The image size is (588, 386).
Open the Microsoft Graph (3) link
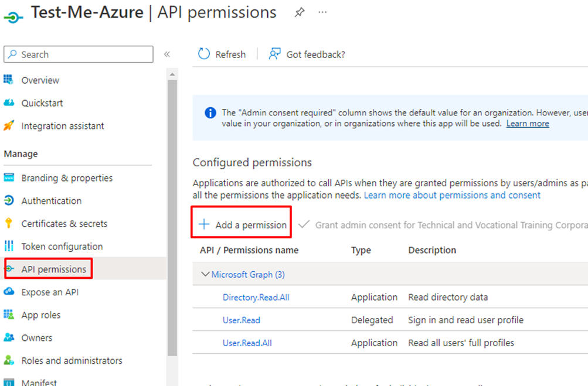coord(248,275)
